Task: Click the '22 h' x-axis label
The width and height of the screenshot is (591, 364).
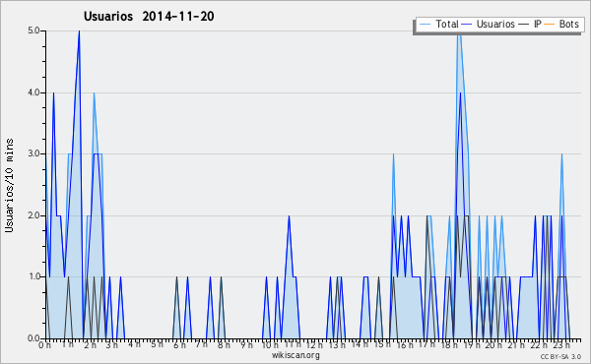Action: tap(539, 345)
